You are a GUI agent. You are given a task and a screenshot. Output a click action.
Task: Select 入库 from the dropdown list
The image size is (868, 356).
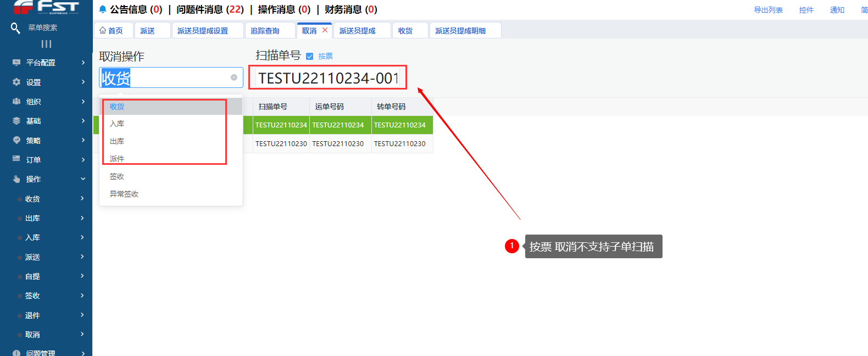pyautogui.click(x=117, y=124)
